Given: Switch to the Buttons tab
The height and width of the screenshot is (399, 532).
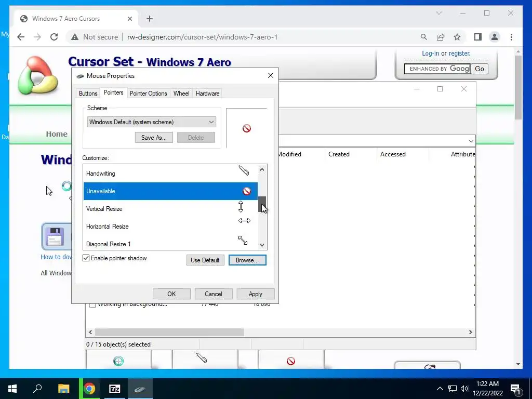Looking at the screenshot, I should point(88,94).
